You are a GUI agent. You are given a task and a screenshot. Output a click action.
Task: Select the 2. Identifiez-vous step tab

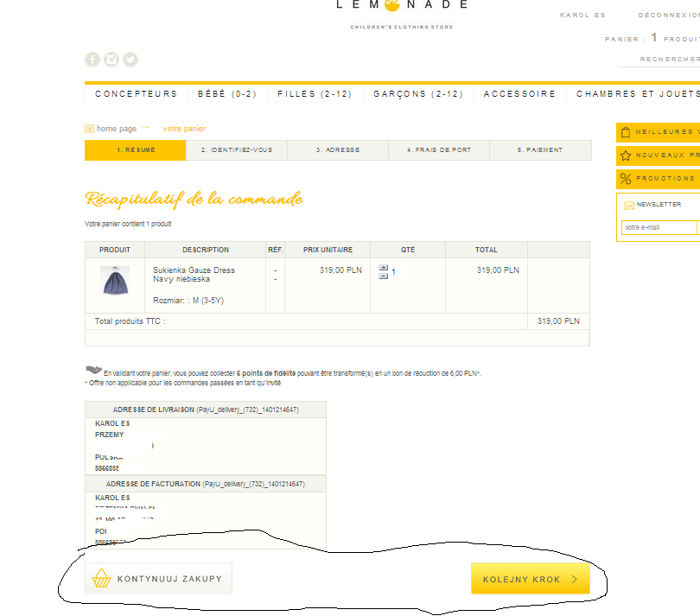[237, 150]
